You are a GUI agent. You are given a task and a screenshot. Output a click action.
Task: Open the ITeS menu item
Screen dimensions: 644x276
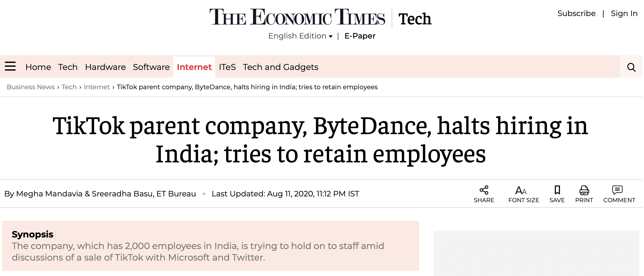(x=227, y=67)
